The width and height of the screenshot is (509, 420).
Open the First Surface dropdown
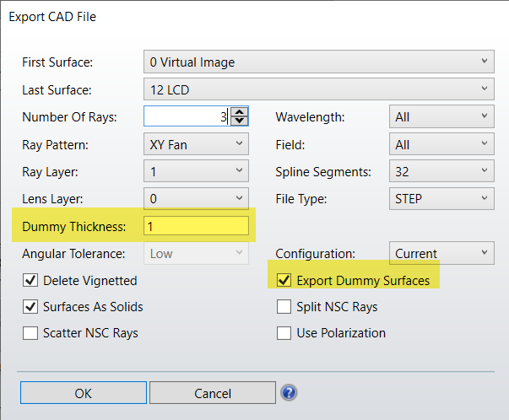point(317,62)
